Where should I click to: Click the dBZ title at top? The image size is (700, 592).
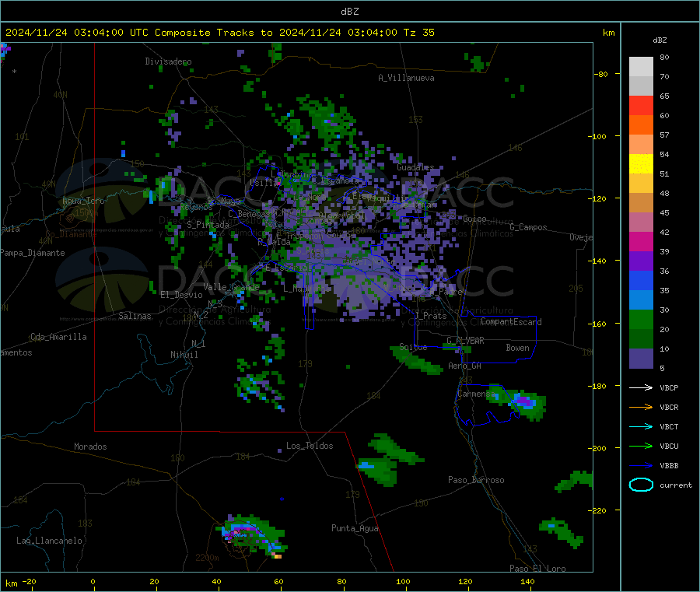click(349, 12)
